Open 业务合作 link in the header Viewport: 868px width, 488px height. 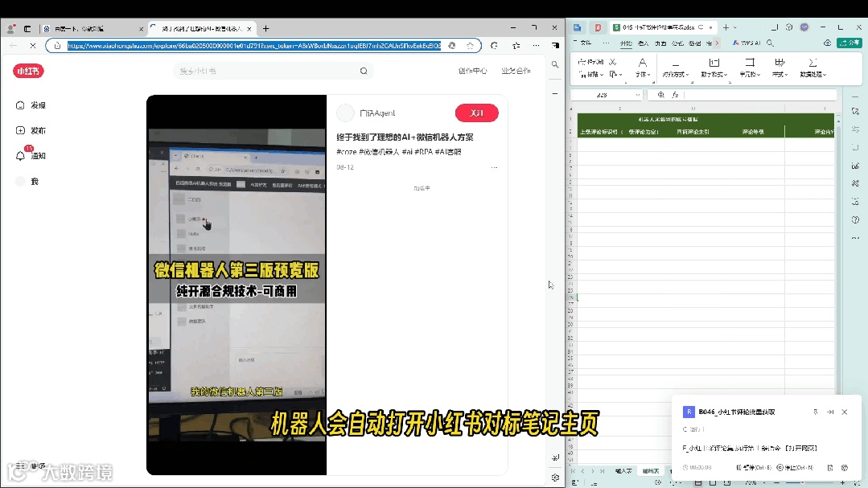coord(516,70)
